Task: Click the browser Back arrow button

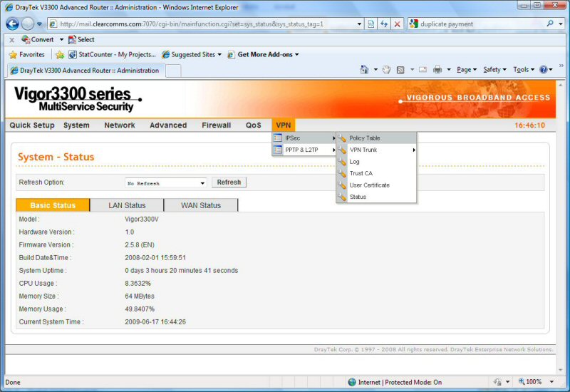Action: (12, 24)
